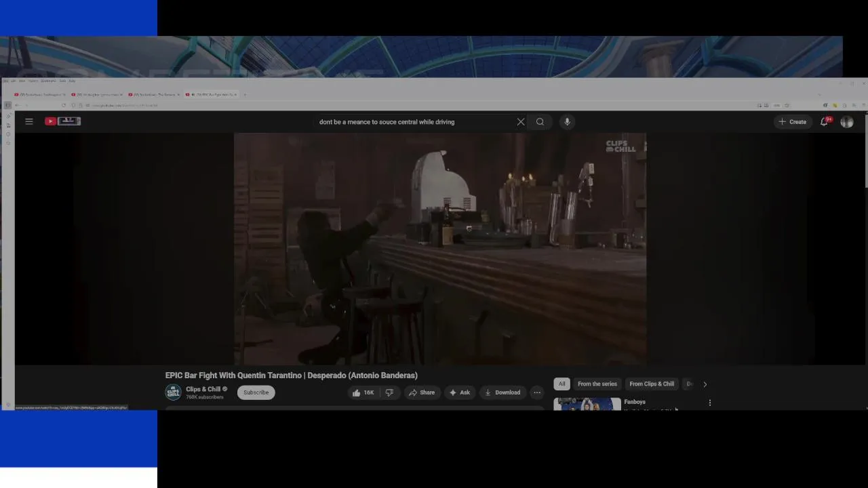The height and width of the screenshot is (488, 868).
Task: Share the video
Action: pos(422,392)
